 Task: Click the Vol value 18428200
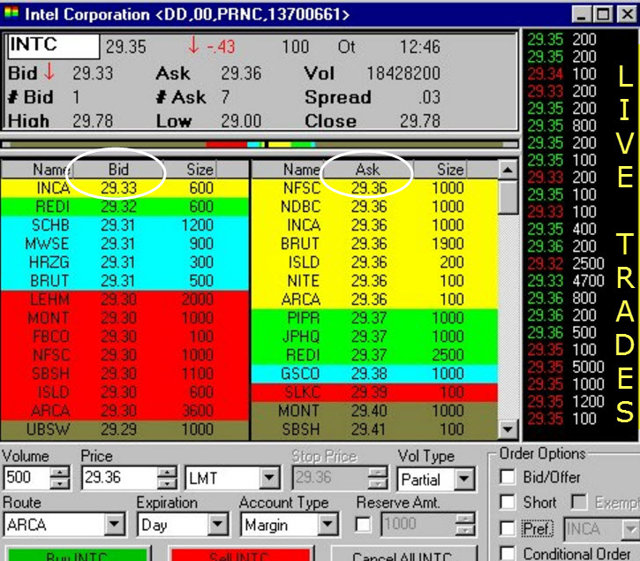tap(403, 73)
